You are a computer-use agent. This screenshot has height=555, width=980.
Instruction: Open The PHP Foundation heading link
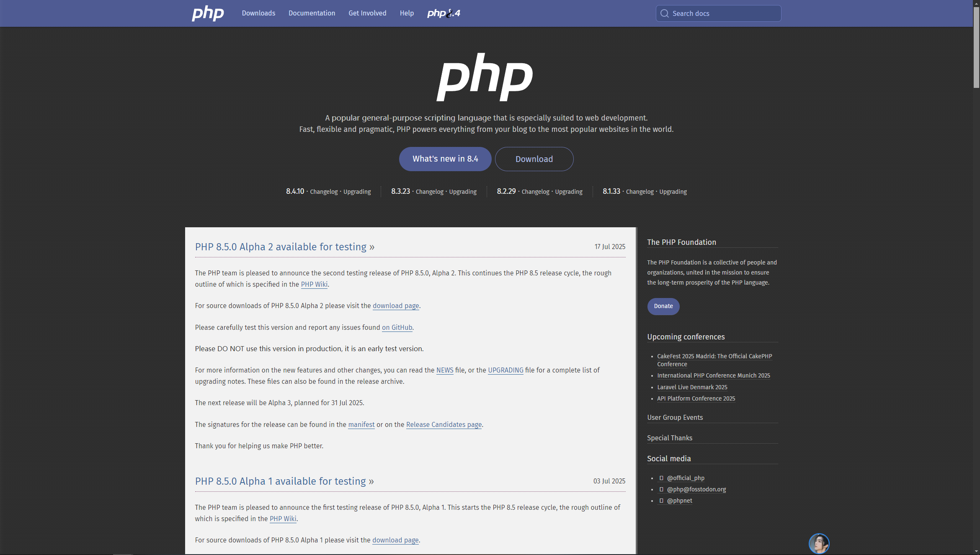click(681, 242)
